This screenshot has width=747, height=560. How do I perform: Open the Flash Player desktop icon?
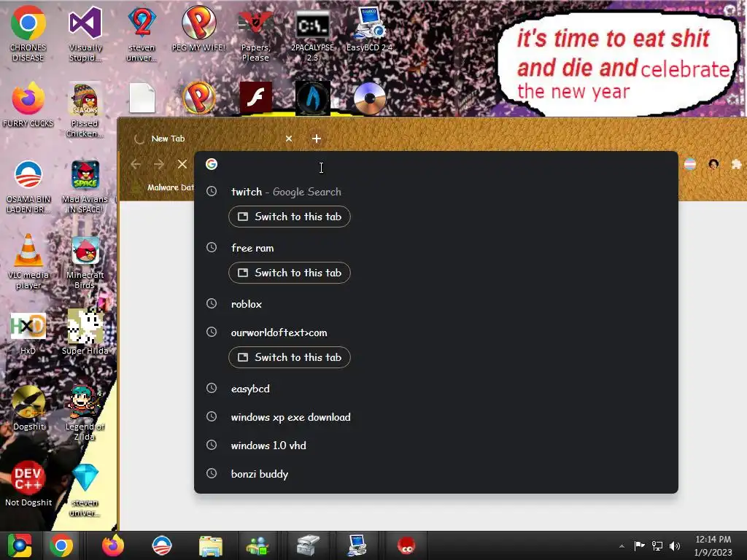coord(256,98)
